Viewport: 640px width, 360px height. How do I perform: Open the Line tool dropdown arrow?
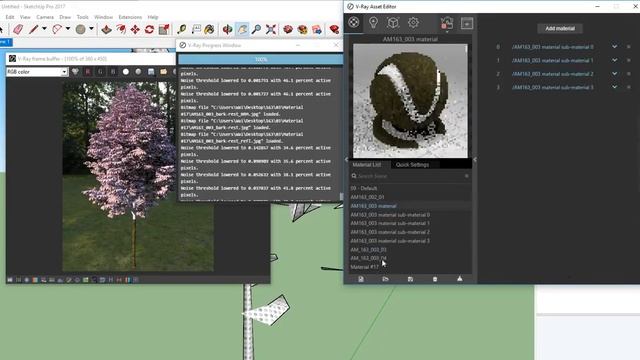pyautogui.click(x=44, y=29)
